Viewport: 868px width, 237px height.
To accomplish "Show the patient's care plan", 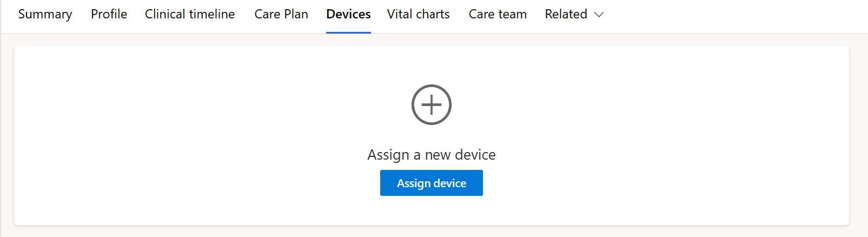I will pyautogui.click(x=281, y=14).
